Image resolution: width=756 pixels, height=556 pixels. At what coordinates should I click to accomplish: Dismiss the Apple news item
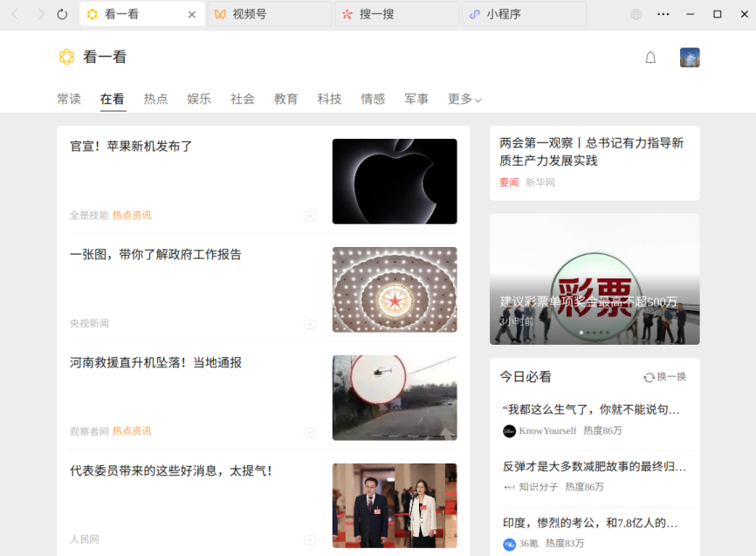(310, 216)
